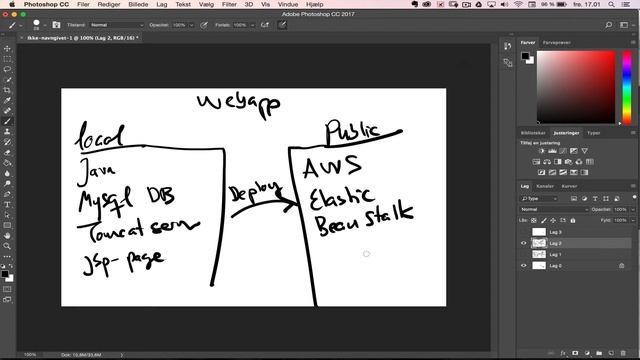The image size is (640, 360).
Task: Switch to Kurver tab
Action: 569,186
